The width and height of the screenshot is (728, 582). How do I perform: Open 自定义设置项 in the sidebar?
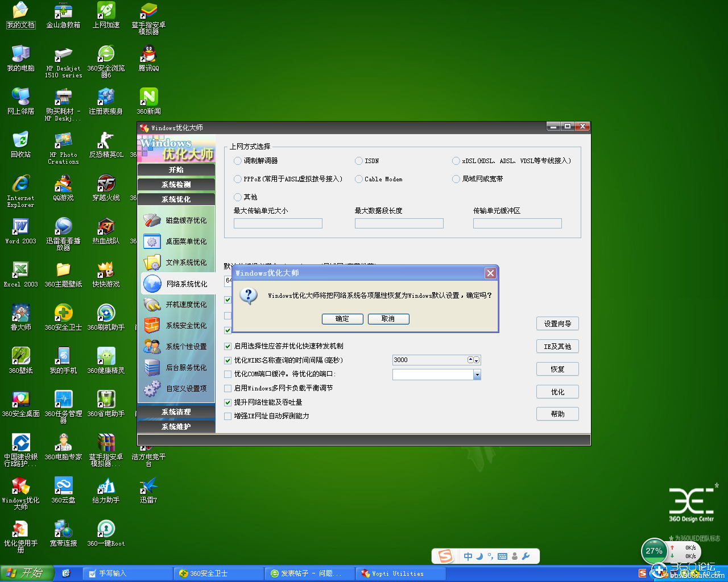(176, 389)
